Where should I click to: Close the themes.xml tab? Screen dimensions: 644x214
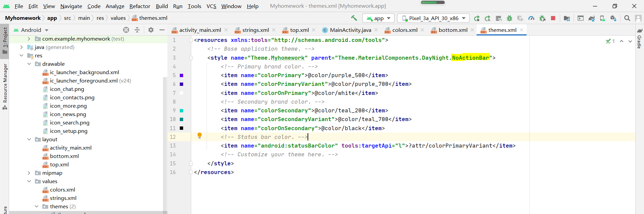point(522,30)
